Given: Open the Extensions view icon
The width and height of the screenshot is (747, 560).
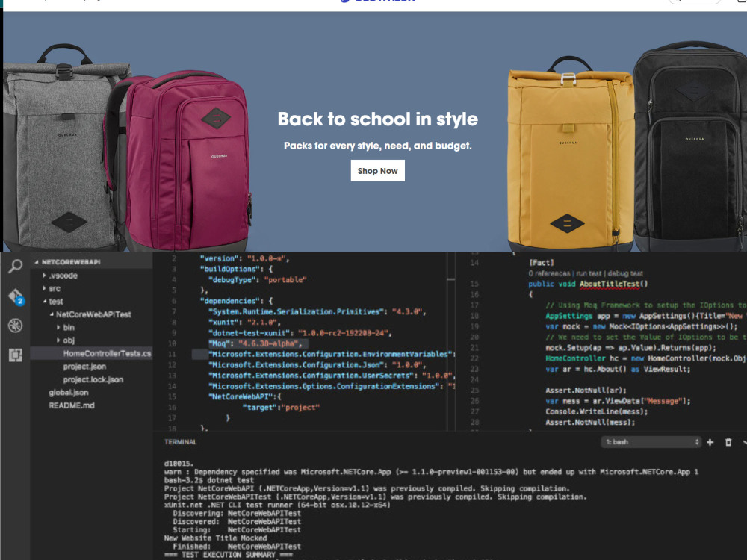Looking at the screenshot, I should point(15,355).
